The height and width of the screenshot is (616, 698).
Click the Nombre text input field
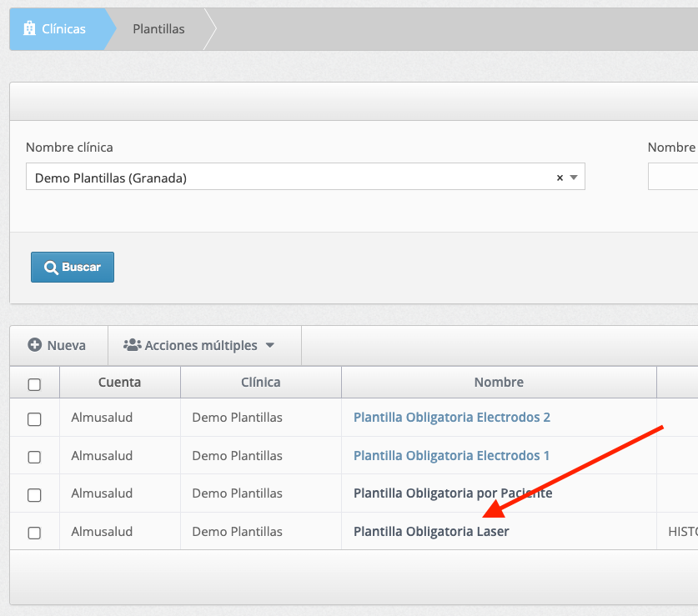[x=673, y=177]
